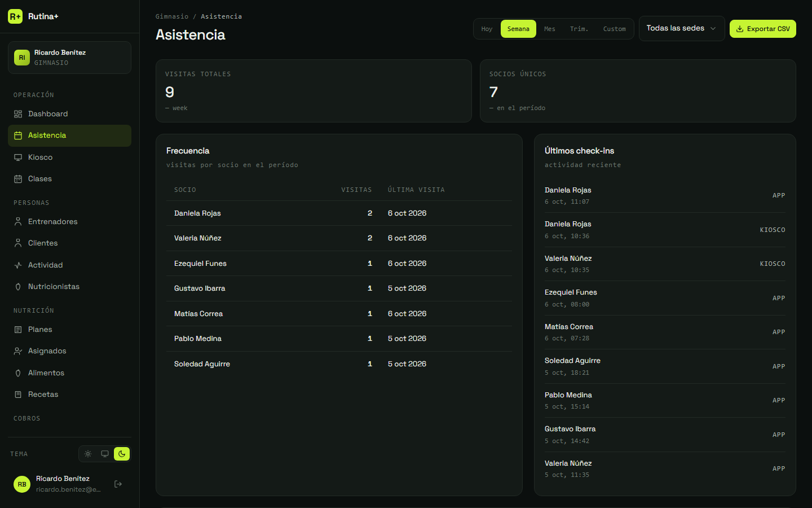The height and width of the screenshot is (508, 812).
Task: Go to Gimnasio breadcrumb link
Action: [172, 16]
